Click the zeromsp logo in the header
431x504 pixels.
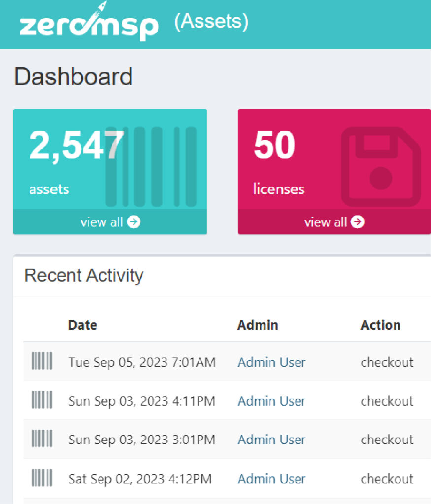(x=89, y=22)
